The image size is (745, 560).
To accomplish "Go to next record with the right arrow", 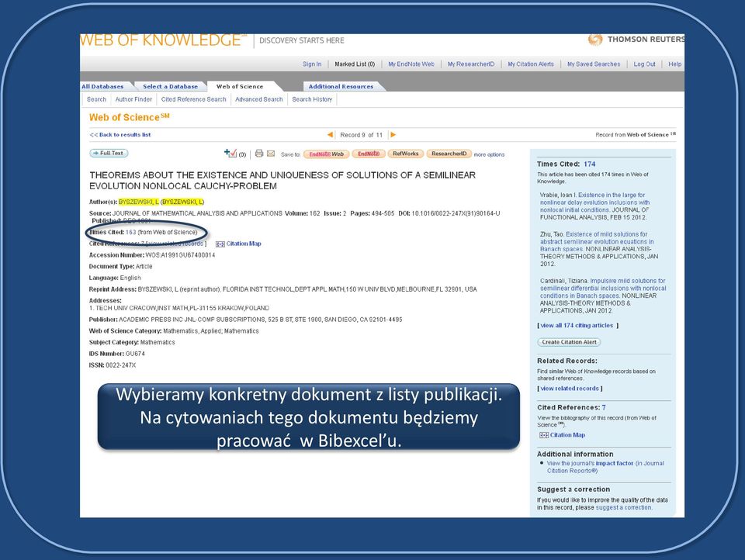I will pyautogui.click(x=393, y=135).
